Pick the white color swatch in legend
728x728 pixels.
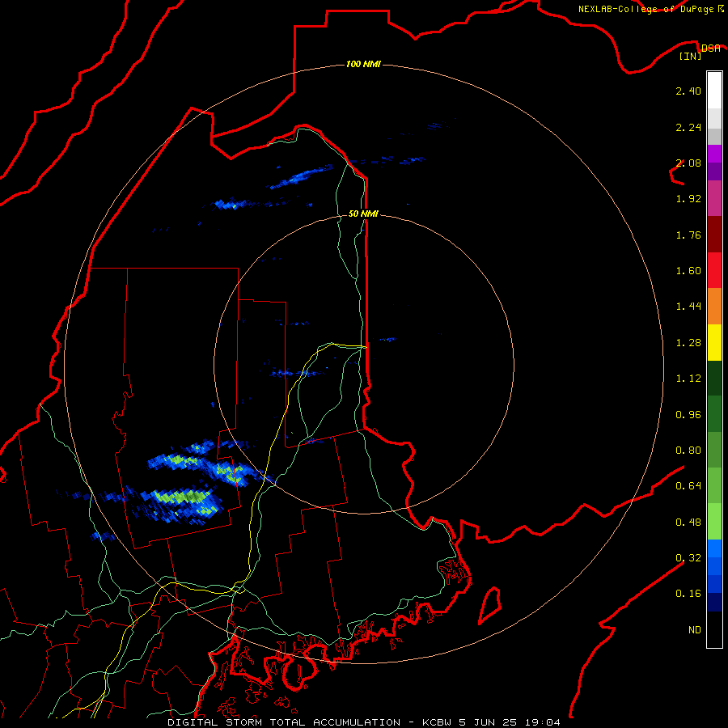[714, 91]
